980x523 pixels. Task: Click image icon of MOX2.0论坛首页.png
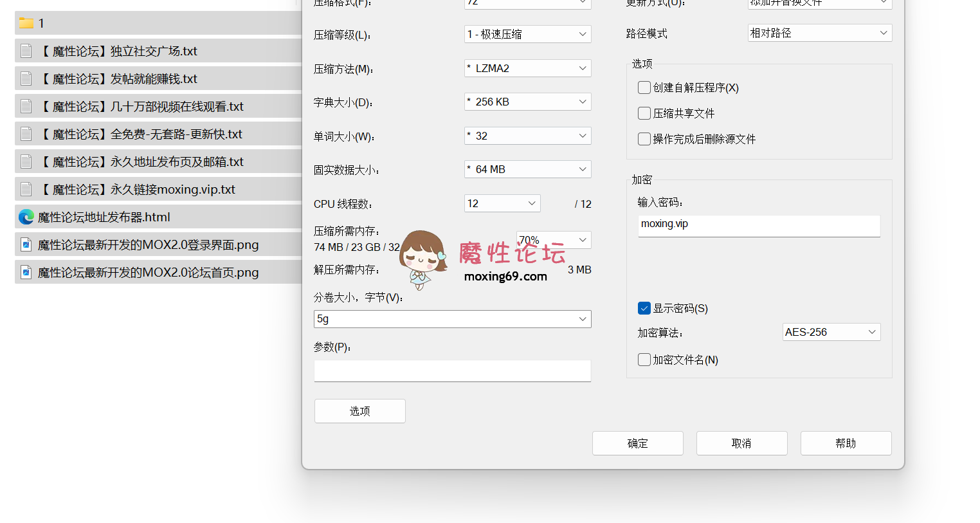pos(26,272)
